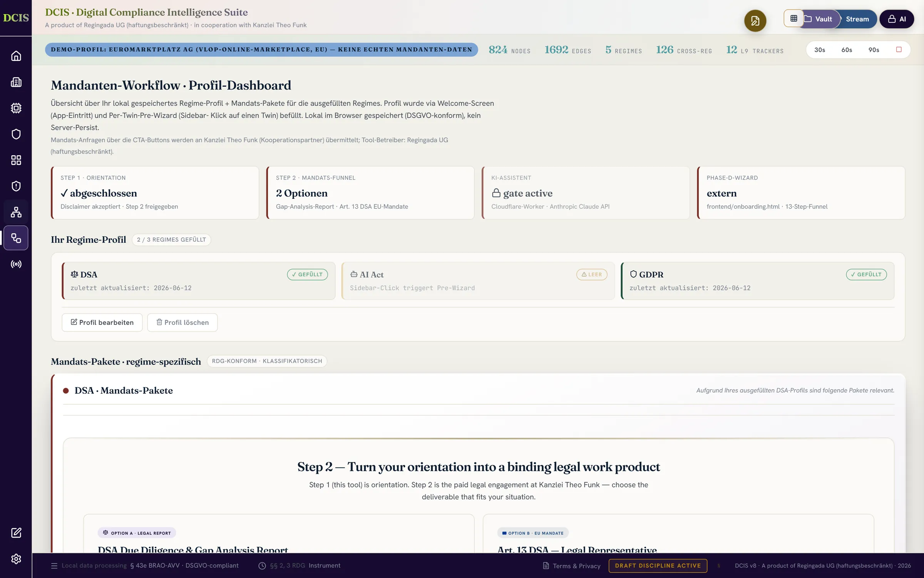Open the locked AI button
Image resolution: width=924 pixels, height=578 pixels.
[897, 19]
